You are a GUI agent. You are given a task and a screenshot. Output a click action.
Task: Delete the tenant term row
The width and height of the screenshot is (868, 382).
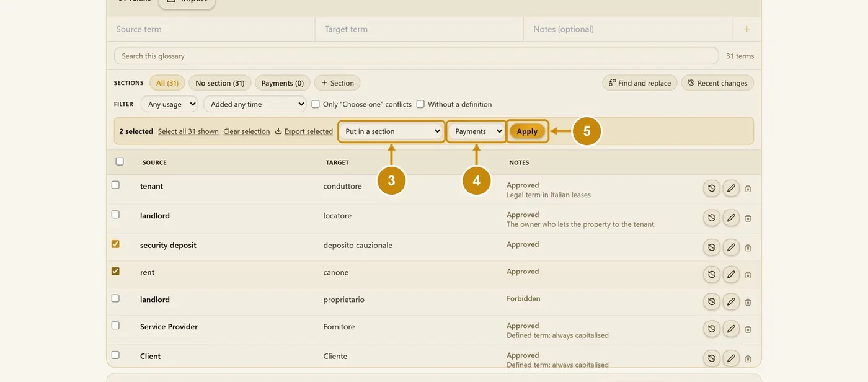748,189
